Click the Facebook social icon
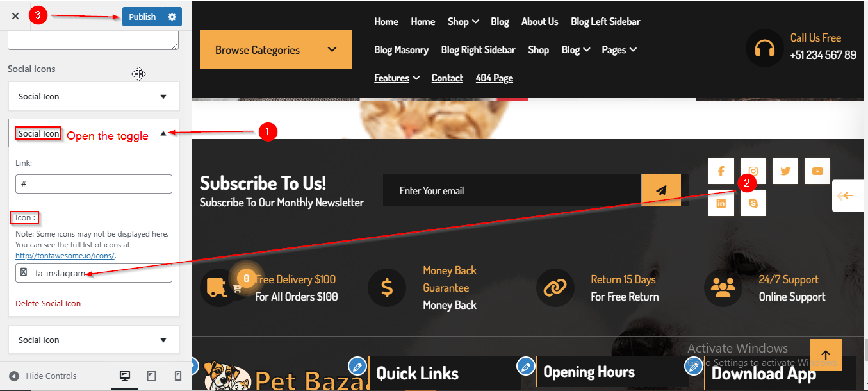The image size is (868, 391). pyautogui.click(x=721, y=171)
